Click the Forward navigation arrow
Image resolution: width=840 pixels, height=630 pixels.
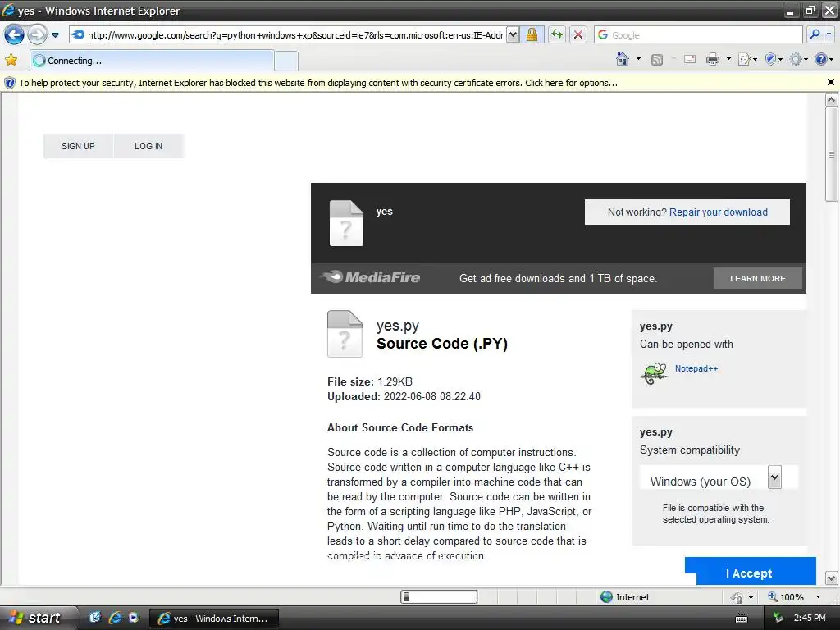[x=37, y=35]
